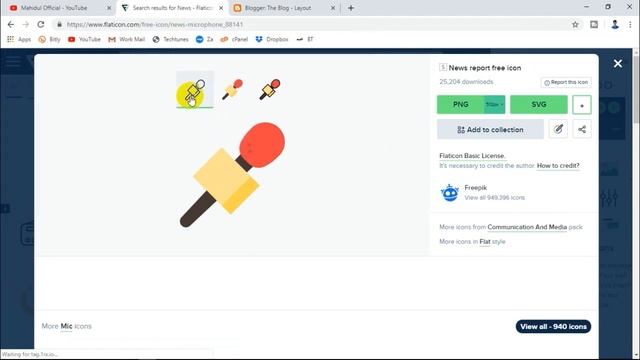Click the premium S badge icon
The width and height of the screenshot is (640, 360).
(x=443, y=67)
